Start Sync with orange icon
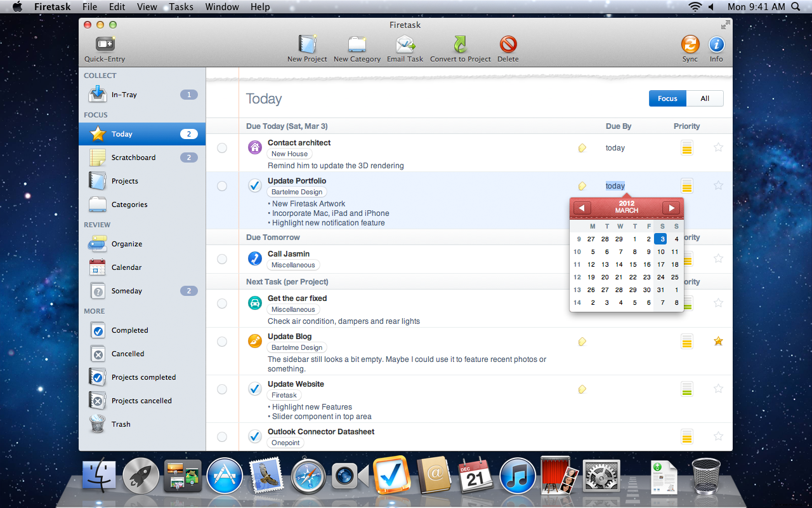The height and width of the screenshot is (508, 812). click(690, 44)
